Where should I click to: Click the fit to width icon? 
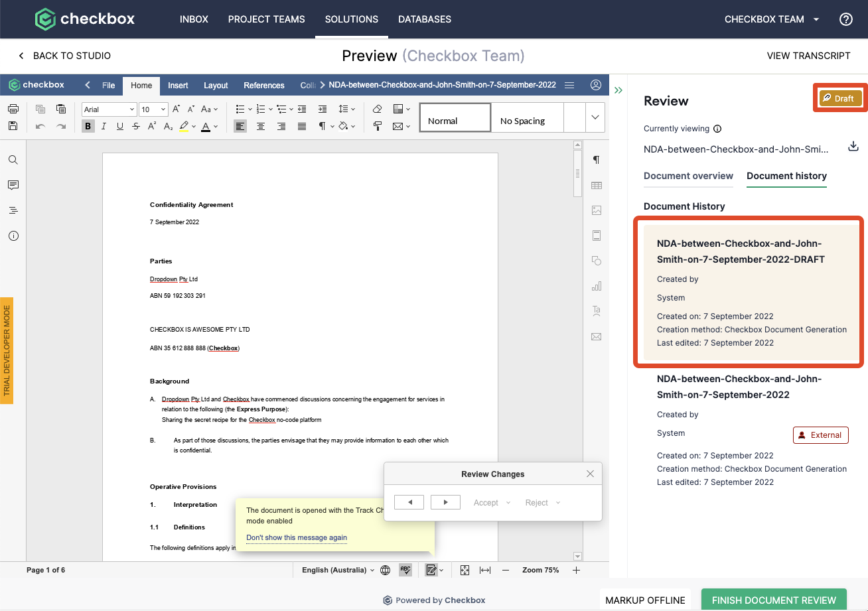click(x=485, y=570)
